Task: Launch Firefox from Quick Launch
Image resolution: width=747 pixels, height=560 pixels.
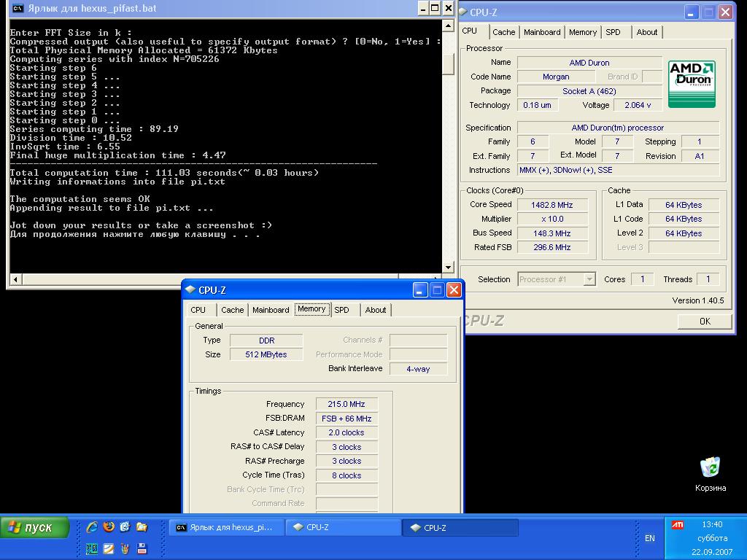Action: pos(109,526)
